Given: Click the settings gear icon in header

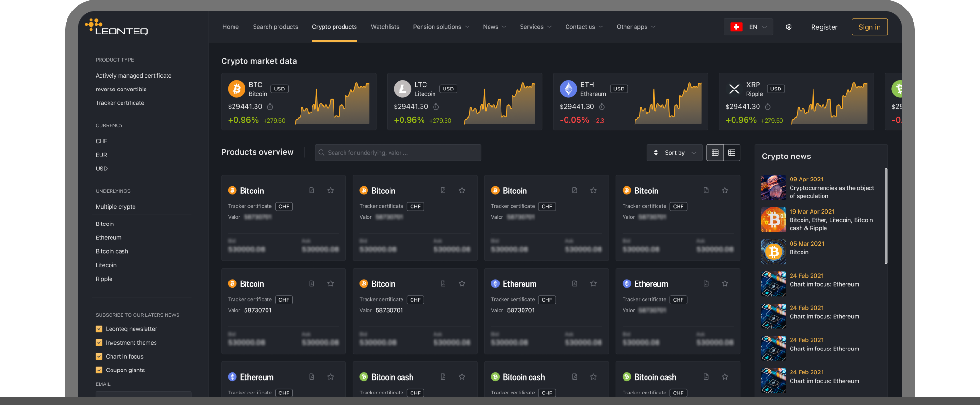Looking at the screenshot, I should coord(789,27).
